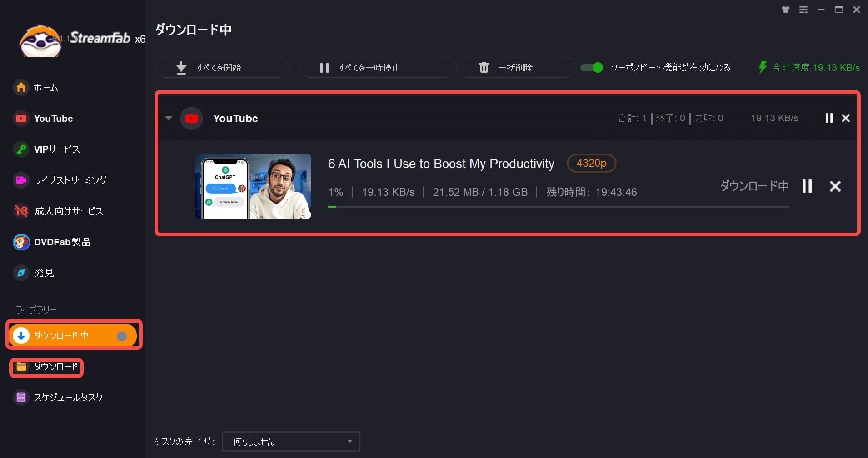Screen dimensions: 868x458
Task: Click the YouTube group title text
Action: (235, 119)
